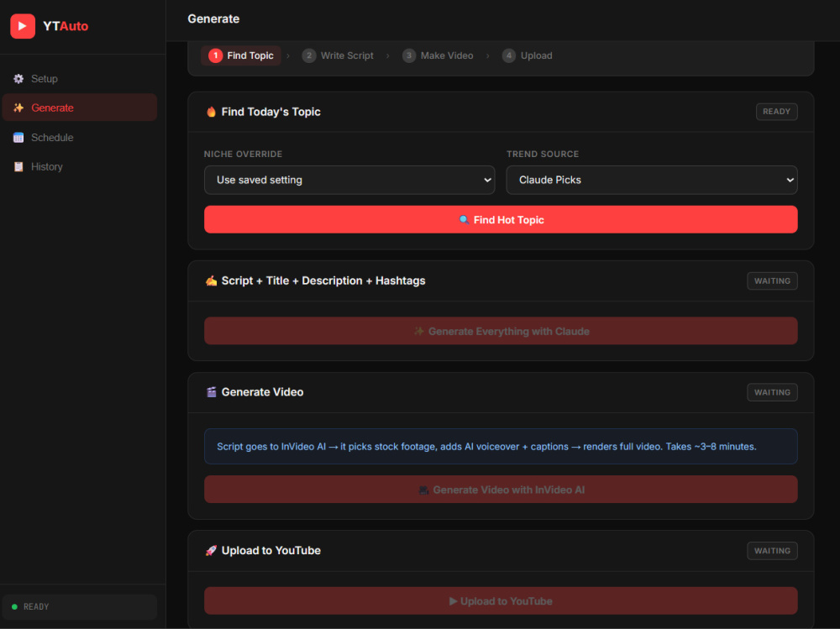
Task: Click the magnifier icon on Find Hot Topic
Action: click(464, 220)
